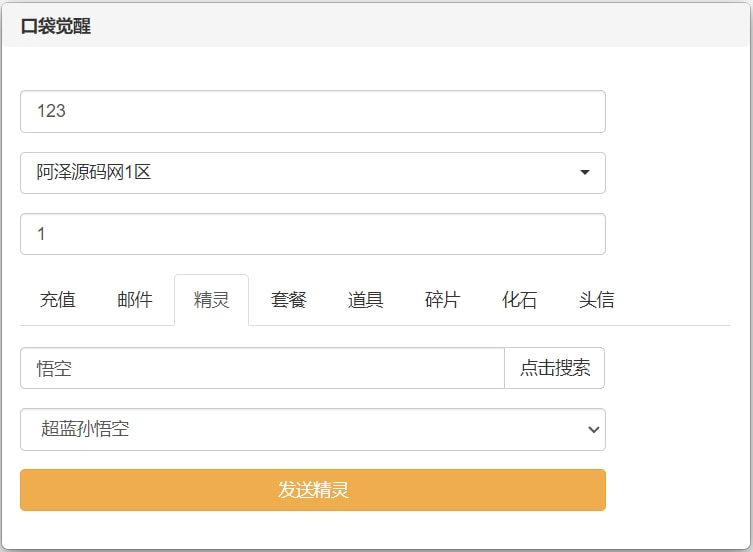Image resolution: width=753 pixels, height=552 pixels.
Task: Switch to the 充值 tab
Action: 58,300
